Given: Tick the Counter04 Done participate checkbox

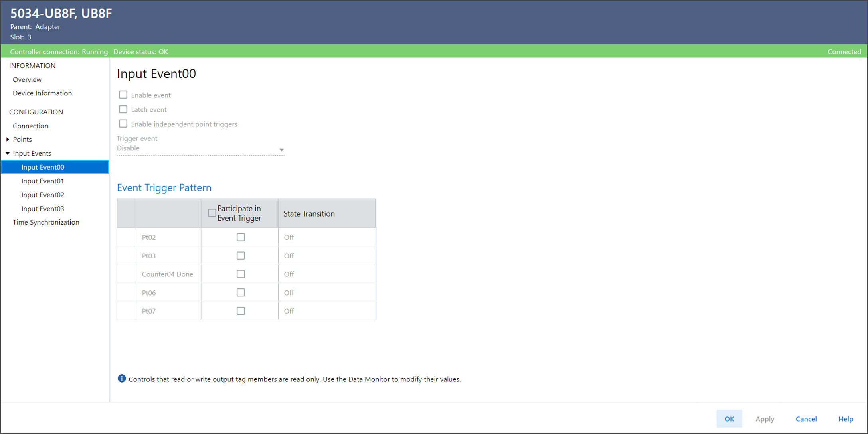Looking at the screenshot, I should 241,274.
